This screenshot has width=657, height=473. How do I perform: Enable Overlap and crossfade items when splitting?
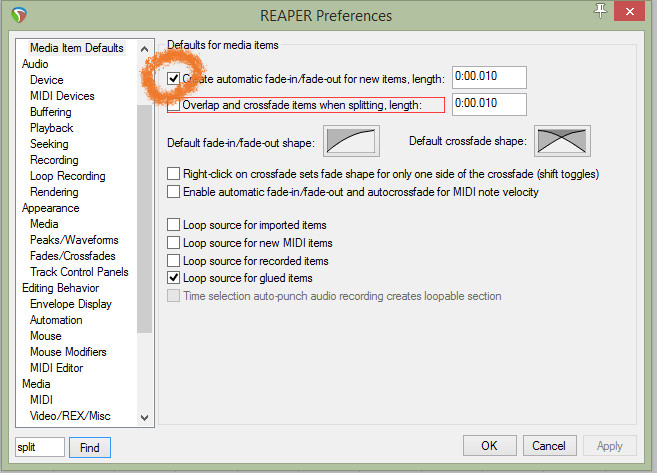point(173,105)
